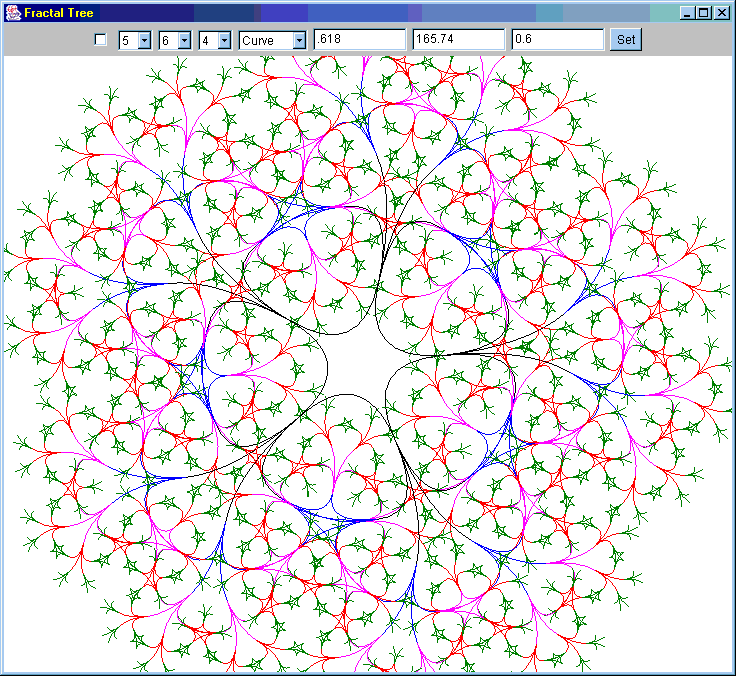Close the Fractal Tree window
Screen dimensions: 736x676
click(x=721, y=13)
